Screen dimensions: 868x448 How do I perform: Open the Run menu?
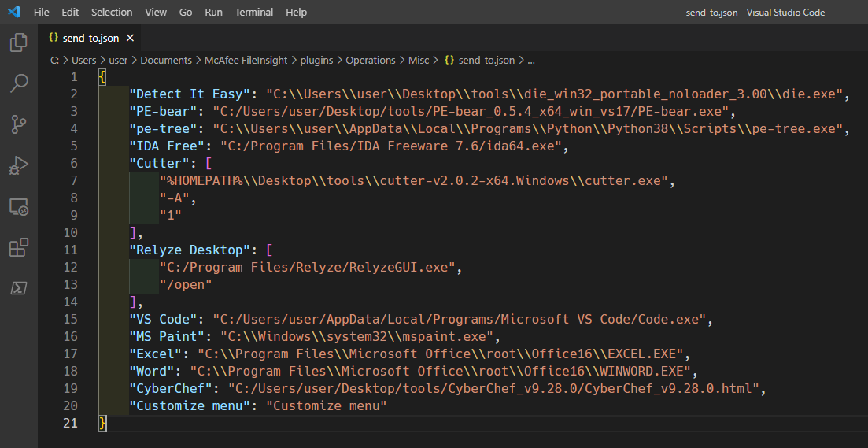click(214, 12)
